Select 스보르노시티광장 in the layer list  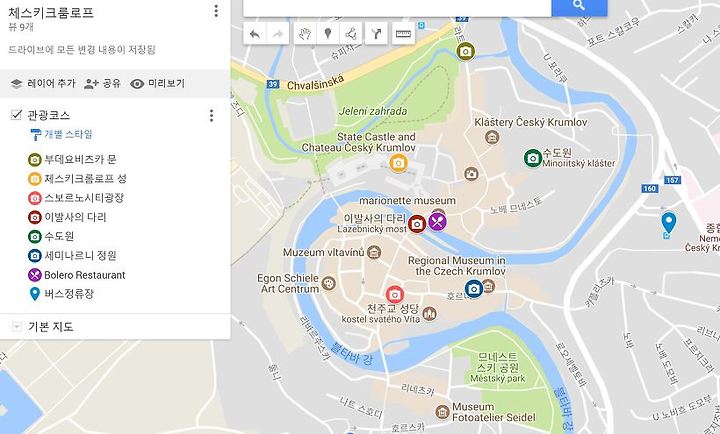[x=76, y=198]
